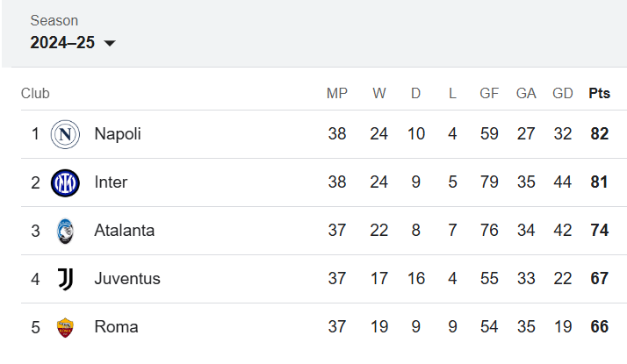The image size is (627, 364).
Task: Click the Atalanta club crest icon
Action: click(x=65, y=231)
